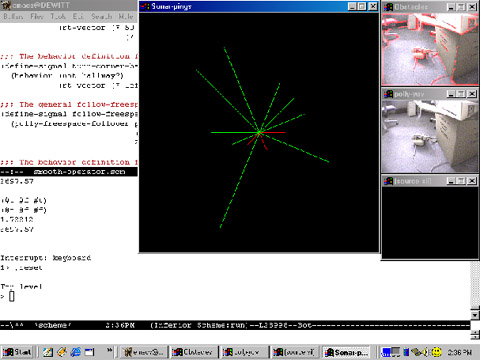Click the speaker volume tray icon
The width and height of the screenshot is (480, 360).
(425, 352)
